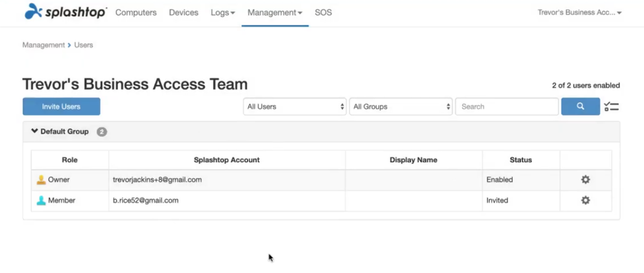Viewport: 644px width, 273px height.
Task: Open settings gear for trevorjackins+8@gmail.com
Action: (586, 179)
